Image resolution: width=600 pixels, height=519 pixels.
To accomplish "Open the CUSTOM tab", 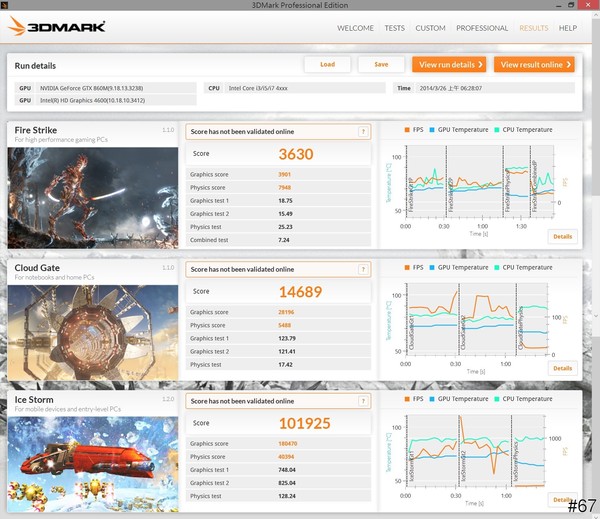I will (431, 28).
